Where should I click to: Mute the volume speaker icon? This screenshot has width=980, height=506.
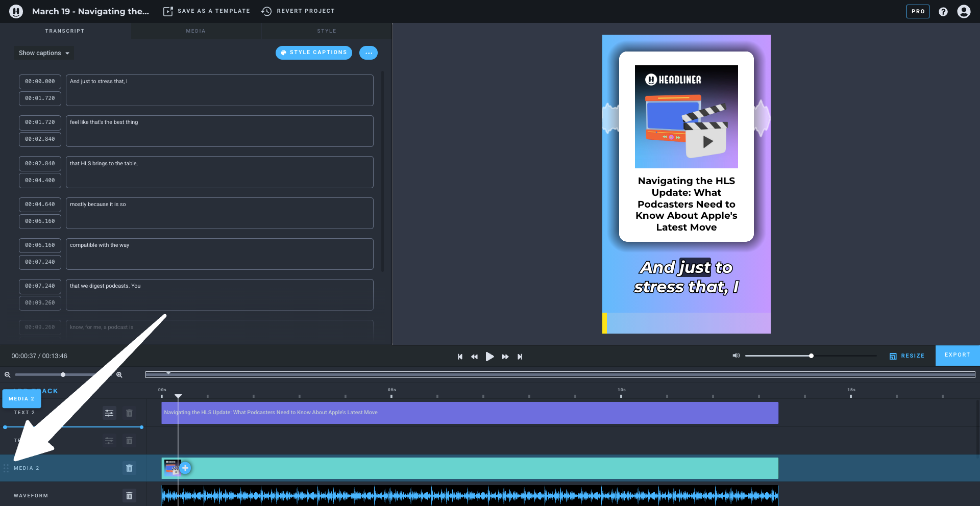pos(736,356)
